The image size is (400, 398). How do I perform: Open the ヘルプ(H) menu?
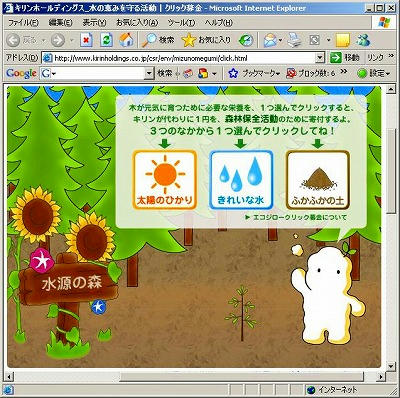[x=219, y=22]
